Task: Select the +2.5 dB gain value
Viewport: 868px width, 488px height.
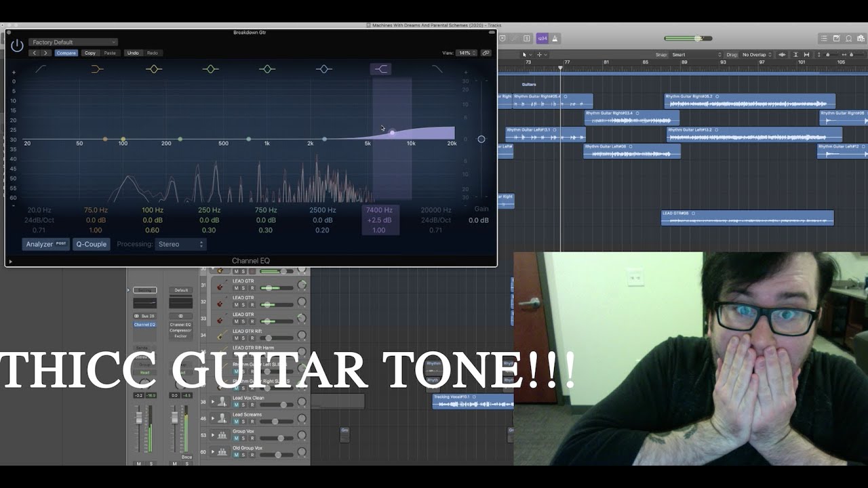Action: [379, 220]
